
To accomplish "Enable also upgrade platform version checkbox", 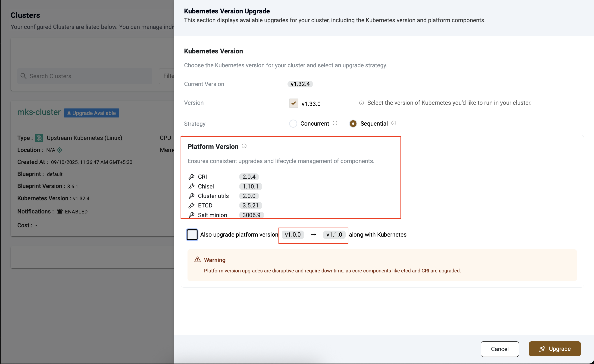I will click(x=192, y=235).
